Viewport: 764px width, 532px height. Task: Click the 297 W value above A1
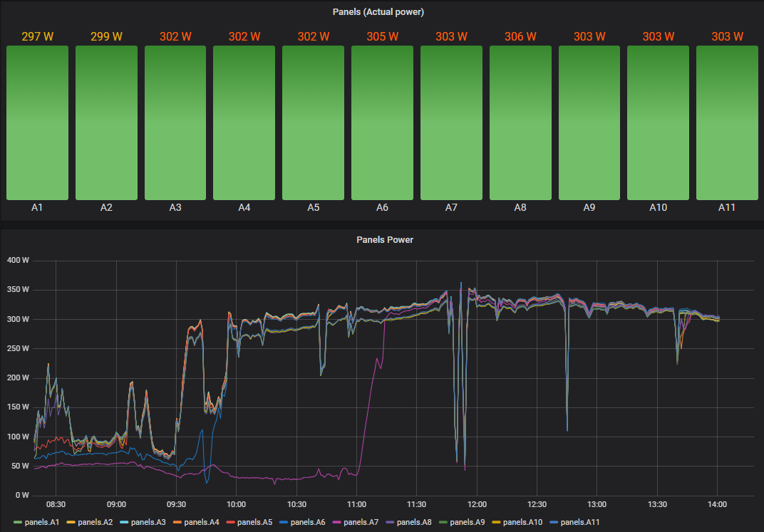click(x=37, y=36)
